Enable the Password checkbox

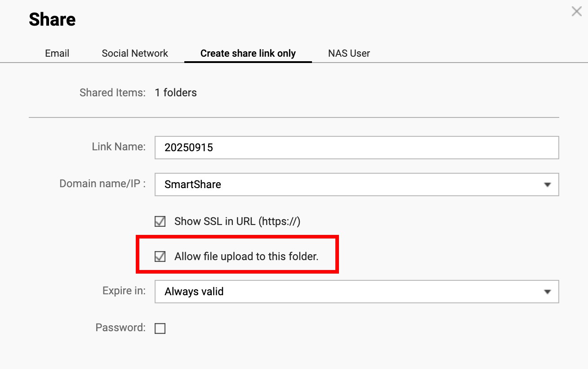click(x=160, y=328)
